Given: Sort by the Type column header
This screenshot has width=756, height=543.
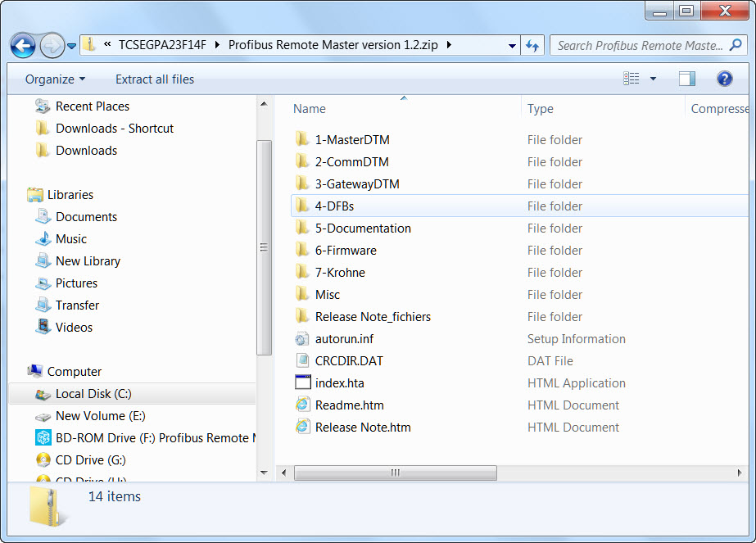Looking at the screenshot, I should pyautogui.click(x=540, y=108).
